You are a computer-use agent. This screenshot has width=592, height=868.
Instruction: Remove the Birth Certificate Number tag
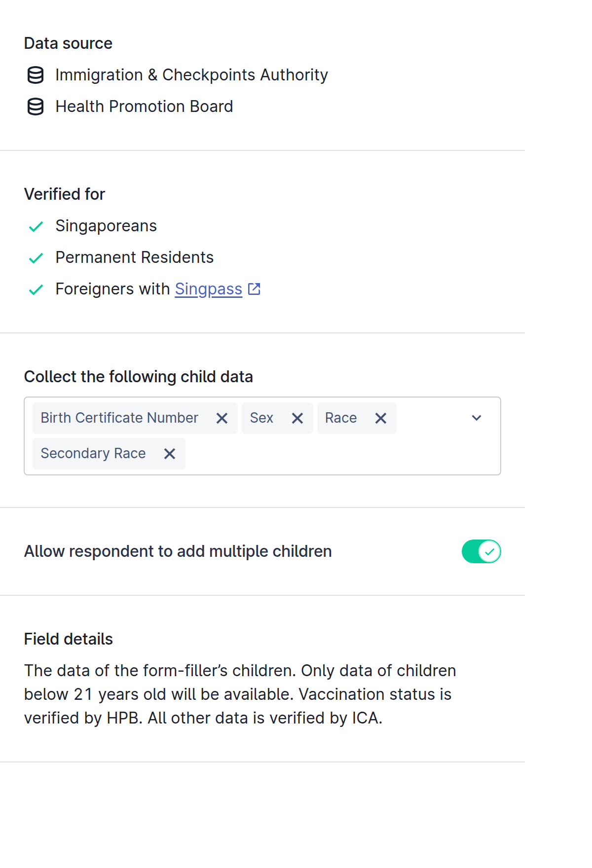(x=222, y=418)
